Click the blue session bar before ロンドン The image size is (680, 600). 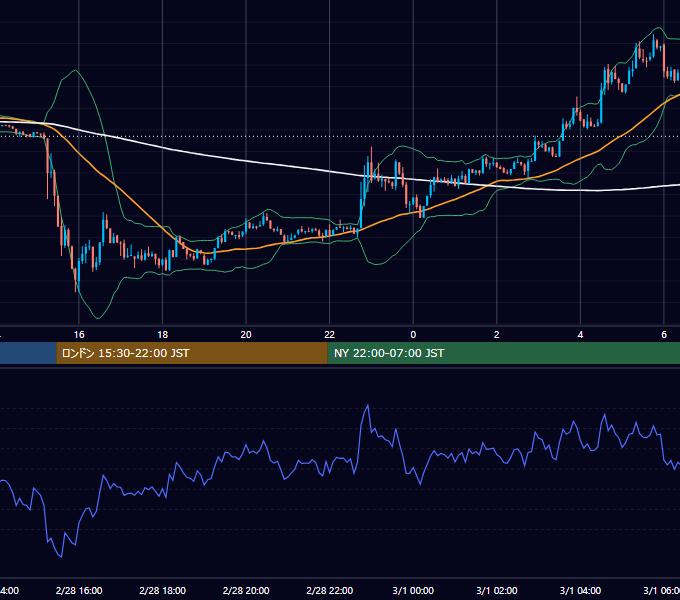point(28,353)
